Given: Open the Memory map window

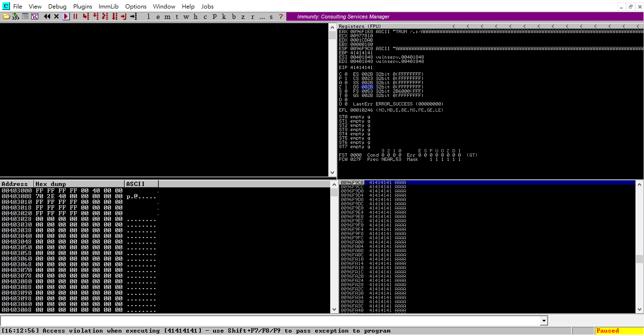Looking at the screenshot, I should pos(167,17).
